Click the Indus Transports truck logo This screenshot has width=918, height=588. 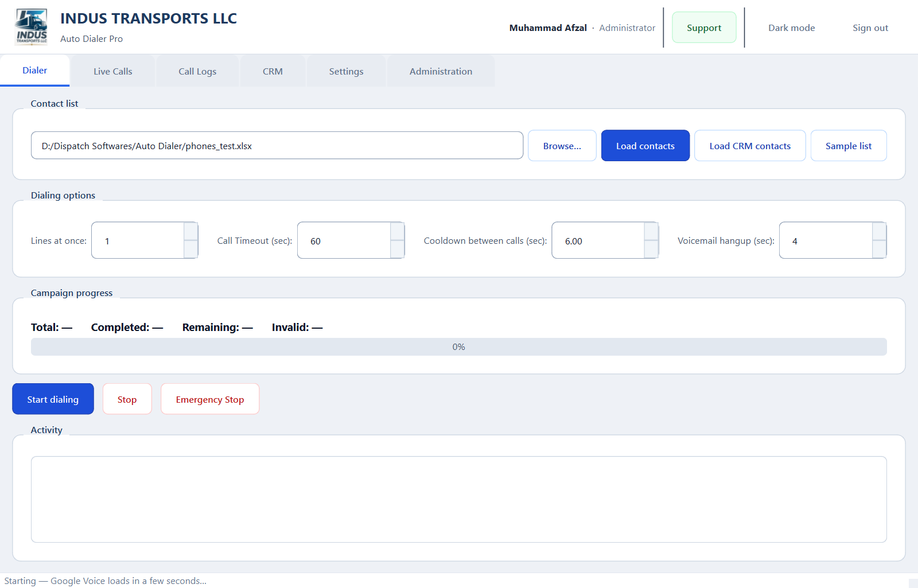pyautogui.click(x=32, y=27)
